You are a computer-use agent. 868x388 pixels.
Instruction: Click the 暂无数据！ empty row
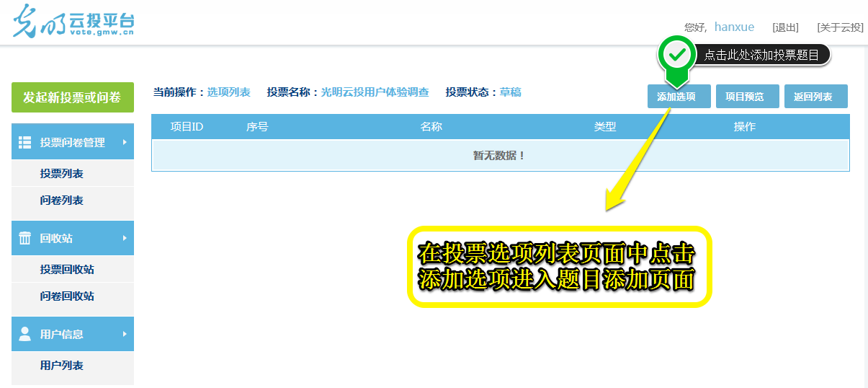[x=501, y=155]
